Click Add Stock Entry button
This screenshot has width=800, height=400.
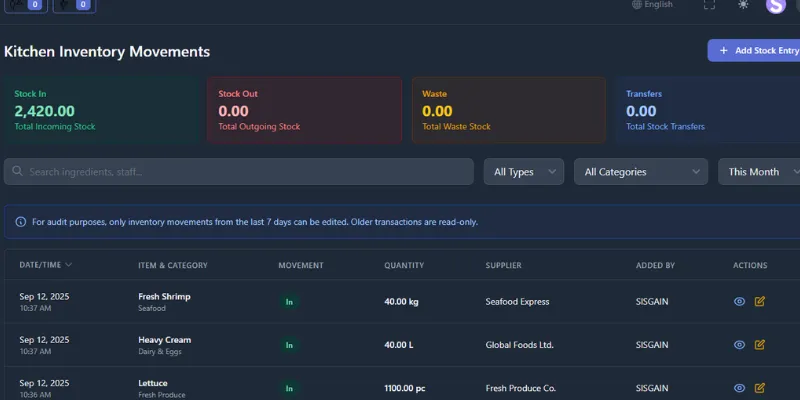pyautogui.click(x=754, y=50)
